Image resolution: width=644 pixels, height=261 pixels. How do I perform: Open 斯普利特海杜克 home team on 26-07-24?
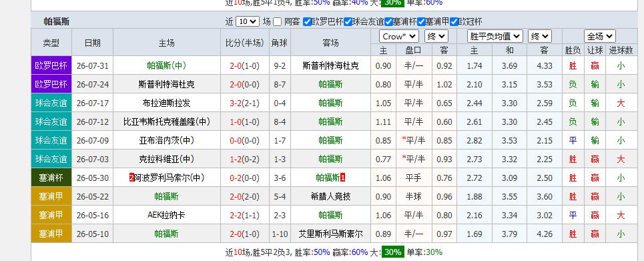point(166,85)
